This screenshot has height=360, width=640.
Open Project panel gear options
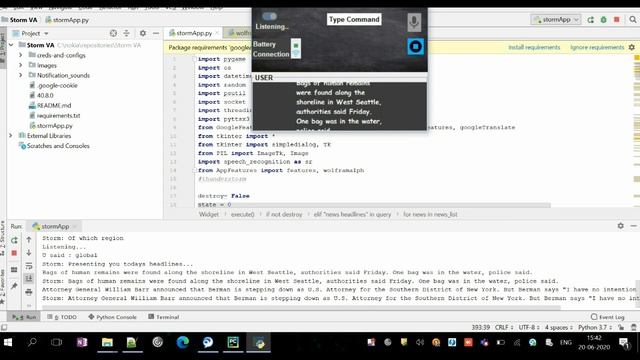(x=142, y=33)
